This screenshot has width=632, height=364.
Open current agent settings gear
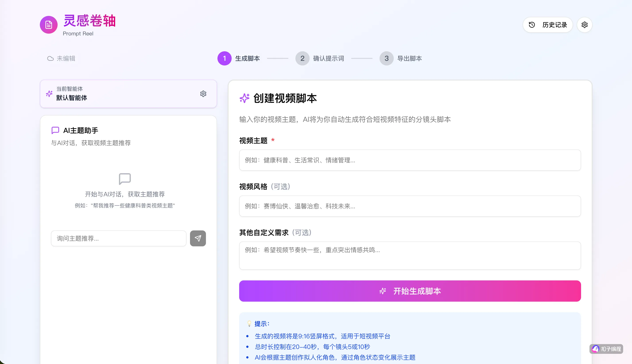click(x=203, y=94)
